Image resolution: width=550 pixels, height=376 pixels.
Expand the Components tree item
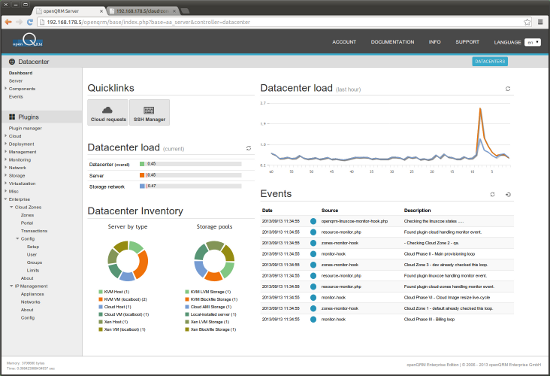click(6, 88)
